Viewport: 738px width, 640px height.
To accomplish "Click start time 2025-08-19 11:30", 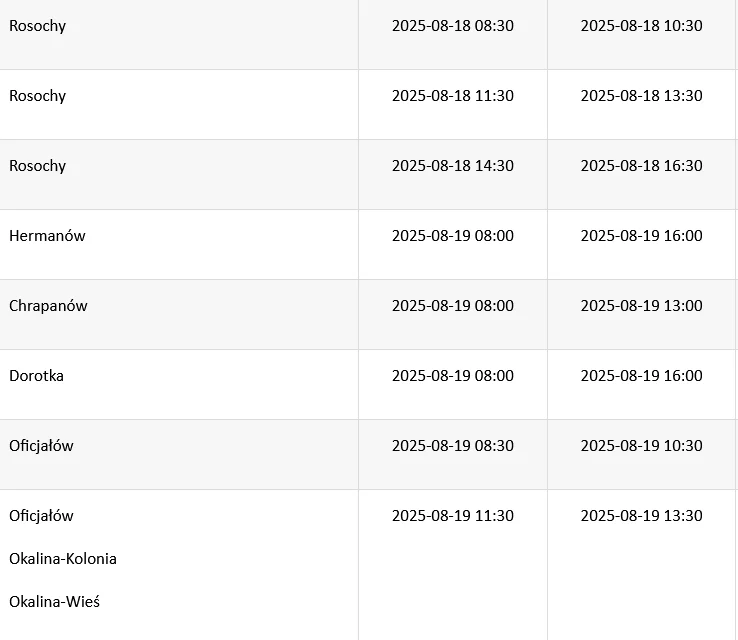I will tap(452, 516).
